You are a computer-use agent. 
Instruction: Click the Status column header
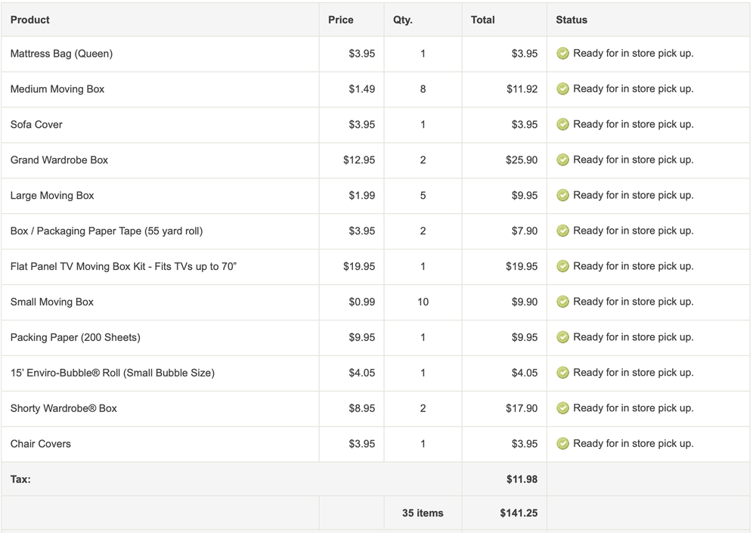coord(572,20)
